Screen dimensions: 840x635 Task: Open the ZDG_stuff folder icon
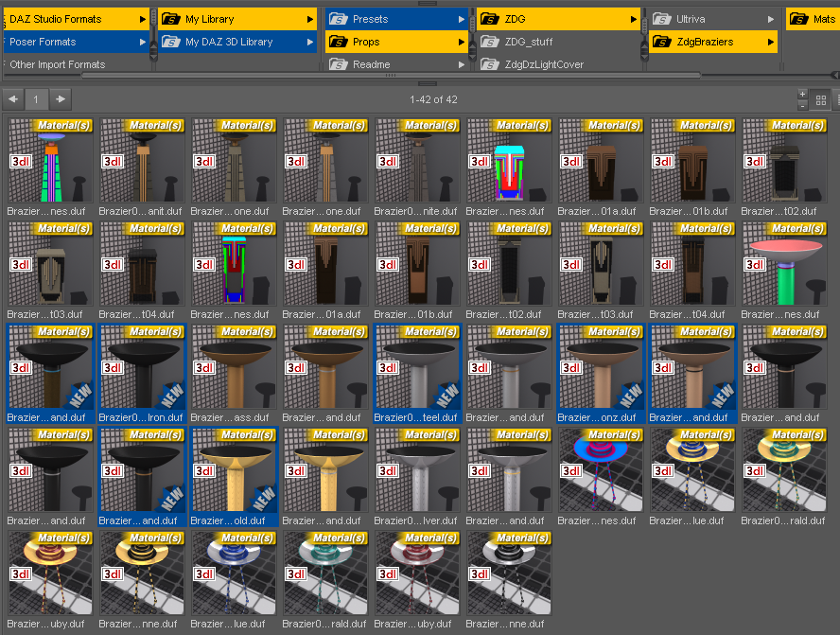tap(490, 42)
